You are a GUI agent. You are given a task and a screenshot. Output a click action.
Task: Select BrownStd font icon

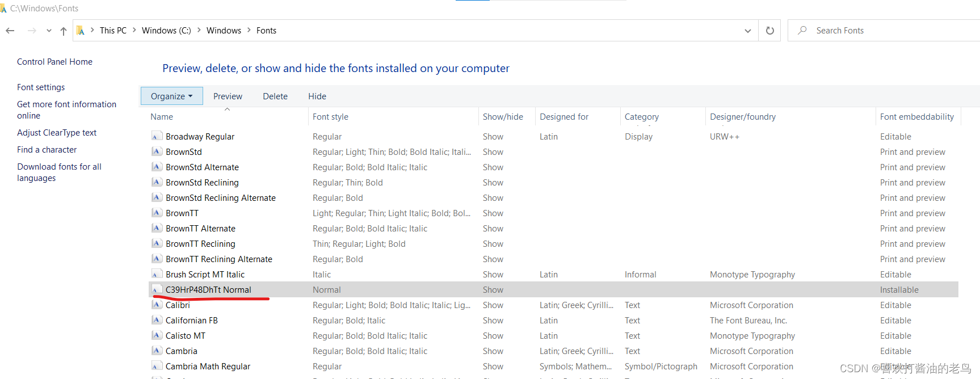[x=157, y=151]
